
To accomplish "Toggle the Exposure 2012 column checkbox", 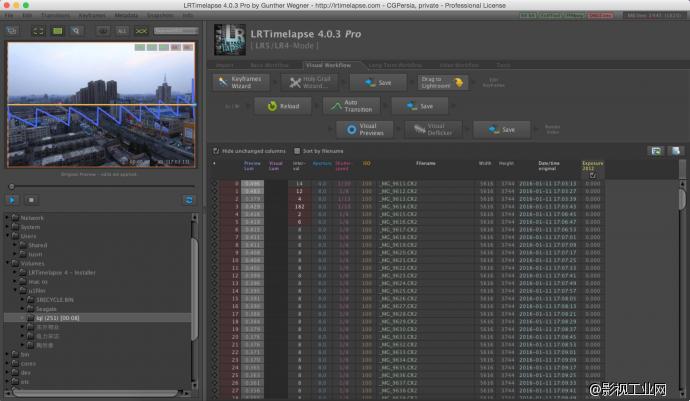I will pyautogui.click(x=593, y=175).
